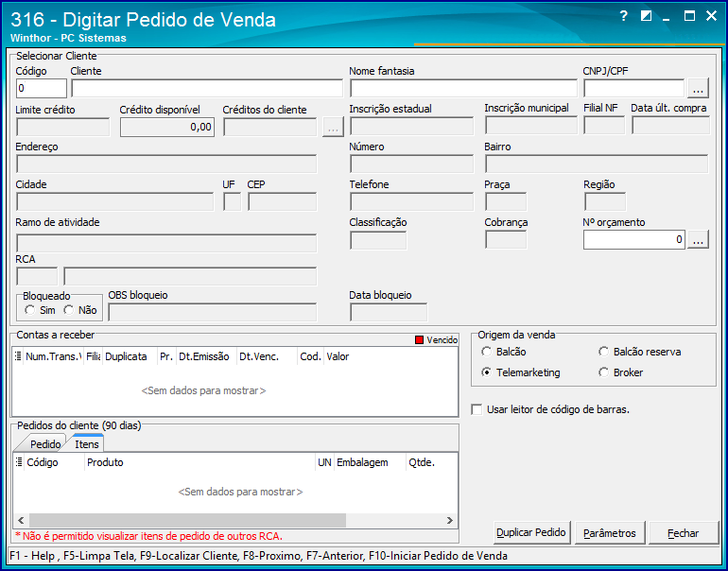Focus the CNPJ/CPF input field

(x=633, y=88)
